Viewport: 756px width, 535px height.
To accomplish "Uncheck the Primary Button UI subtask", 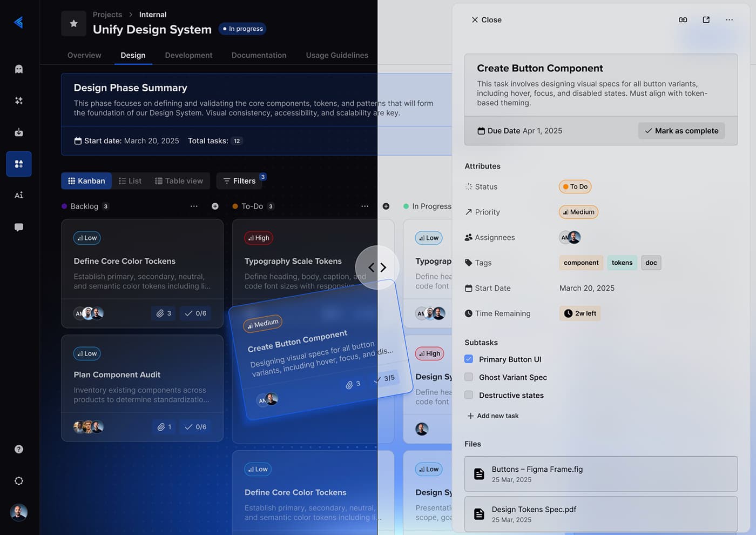I will [468, 359].
